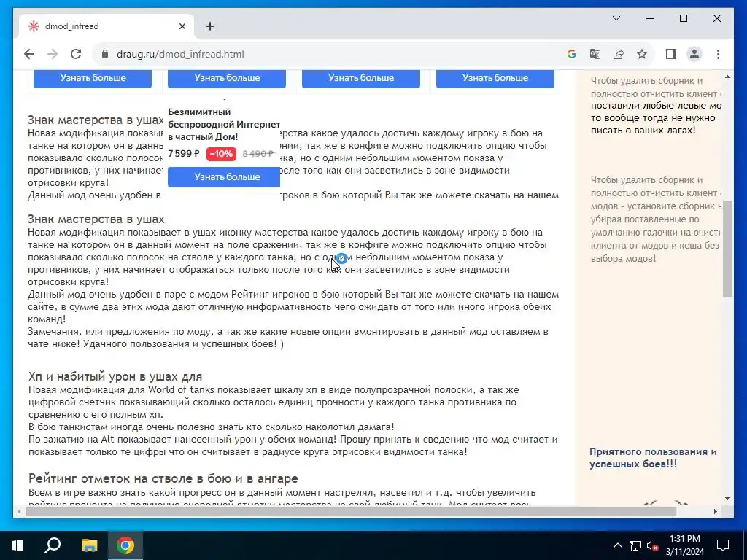This screenshot has height=560, width=747.
Task: Open the Chrome side panel
Action: click(x=671, y=54)
